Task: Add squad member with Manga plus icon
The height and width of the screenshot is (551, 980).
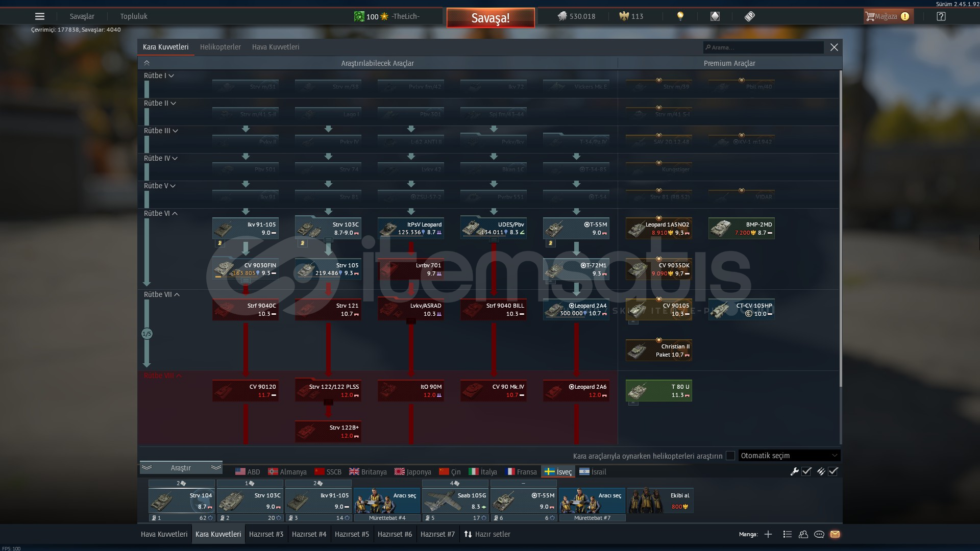Action: pos(768,534)
